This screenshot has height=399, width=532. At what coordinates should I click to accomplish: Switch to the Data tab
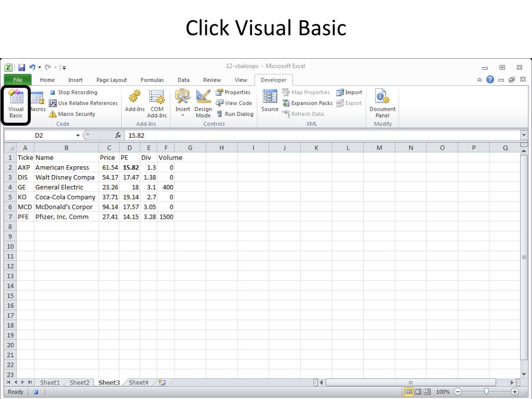tap(183, 80)
